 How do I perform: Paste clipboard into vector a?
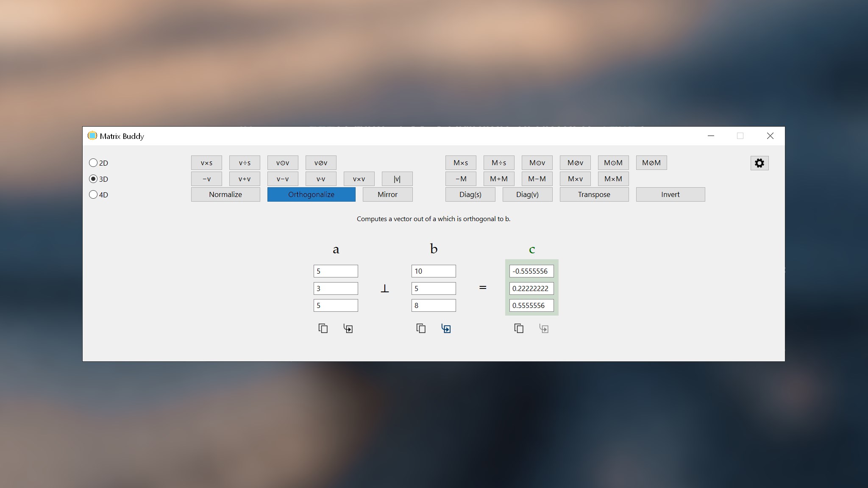pyautogui.click(x=348, y=328)
